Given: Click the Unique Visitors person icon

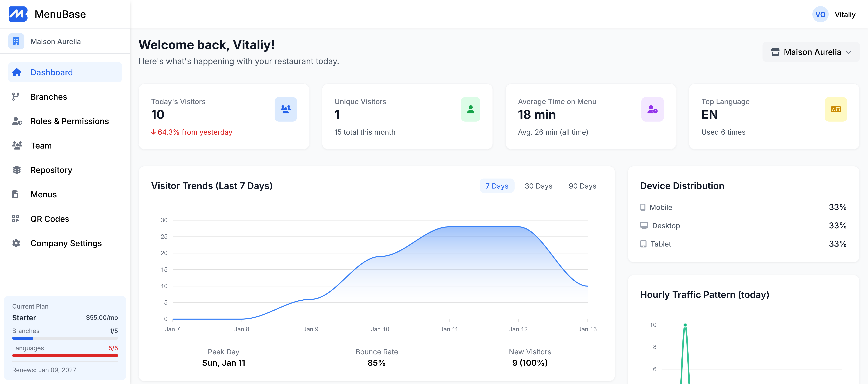Looking at the screenshot, I should (x=470, y=109).
